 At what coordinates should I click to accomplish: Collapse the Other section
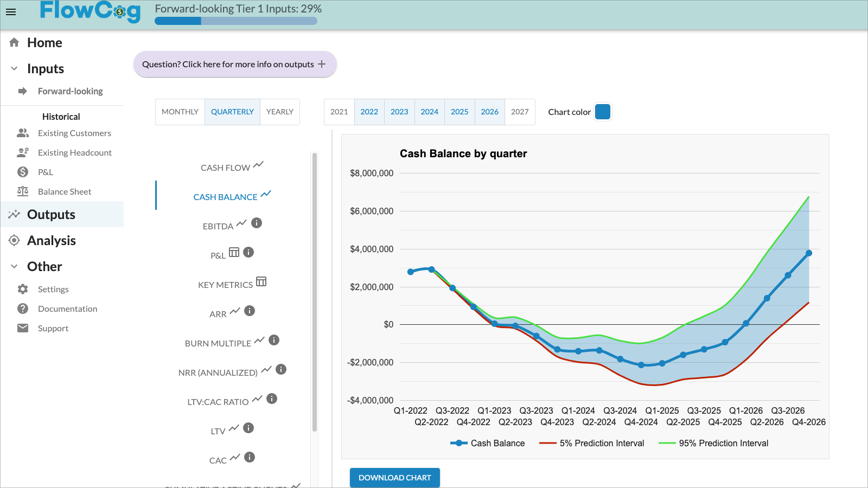tap(13, 266)
